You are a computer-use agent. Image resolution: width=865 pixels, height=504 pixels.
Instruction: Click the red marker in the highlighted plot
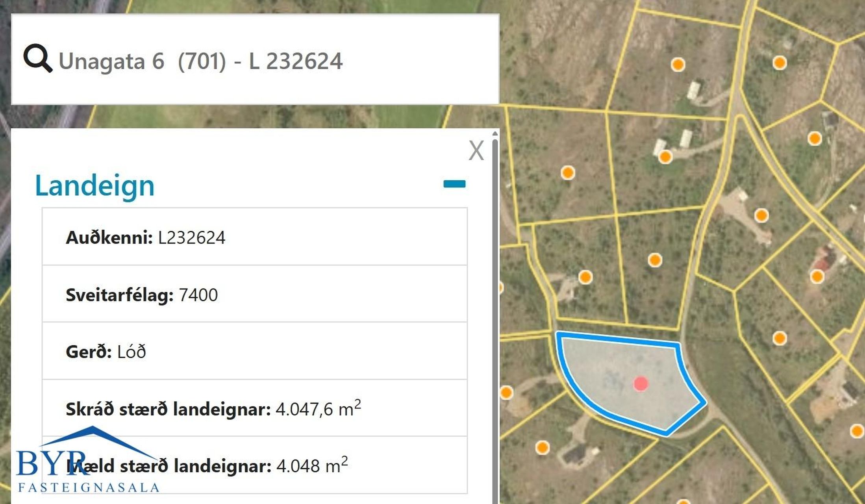point(641,383)
